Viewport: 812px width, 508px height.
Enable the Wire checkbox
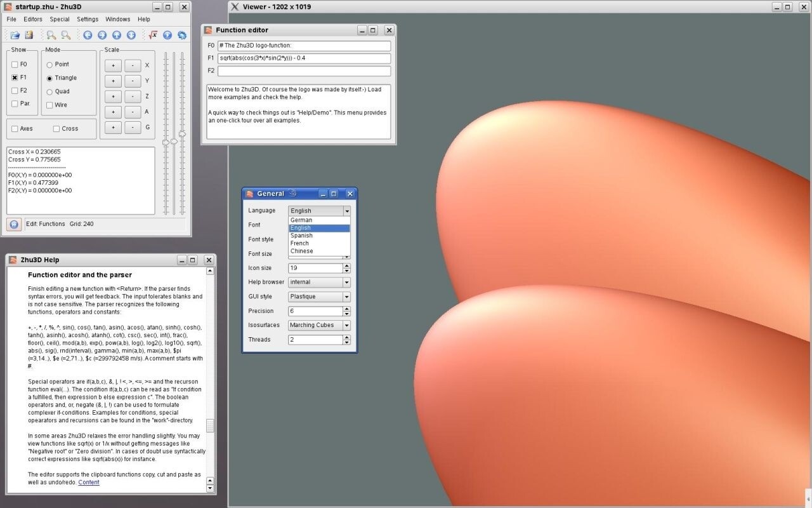(x=49, y=105)
